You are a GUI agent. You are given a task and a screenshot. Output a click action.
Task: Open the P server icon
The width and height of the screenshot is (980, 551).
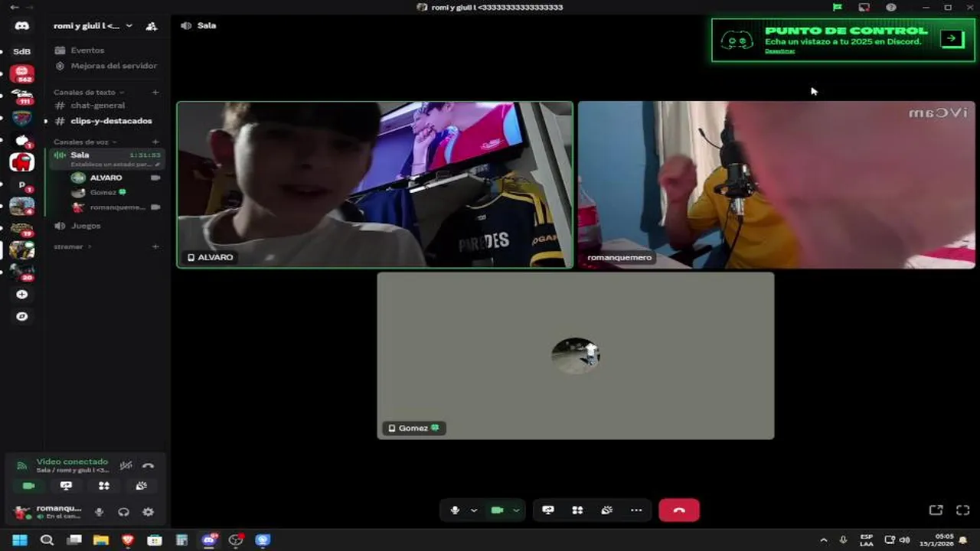21,184
